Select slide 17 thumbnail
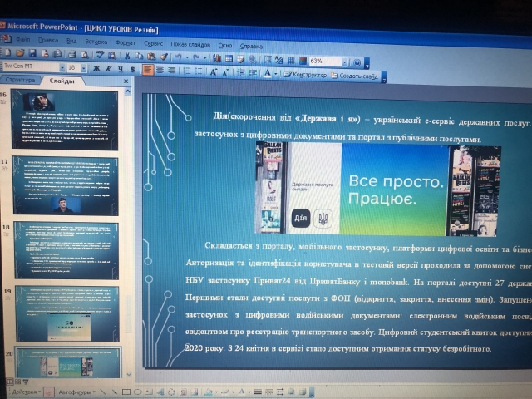The width and height of the screenshot is (532, 399). point(66,185)
